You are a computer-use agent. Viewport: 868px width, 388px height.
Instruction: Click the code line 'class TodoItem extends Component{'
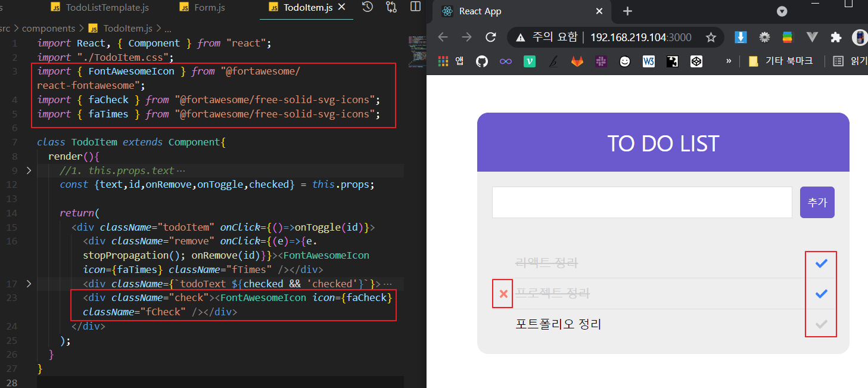click(x=132, y=142)
